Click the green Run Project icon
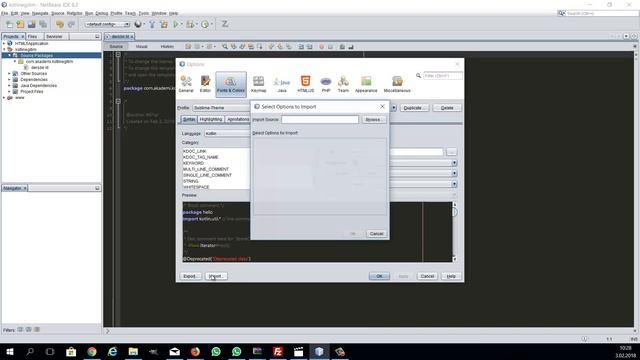640x360 pixels. (x=176, y=24)
